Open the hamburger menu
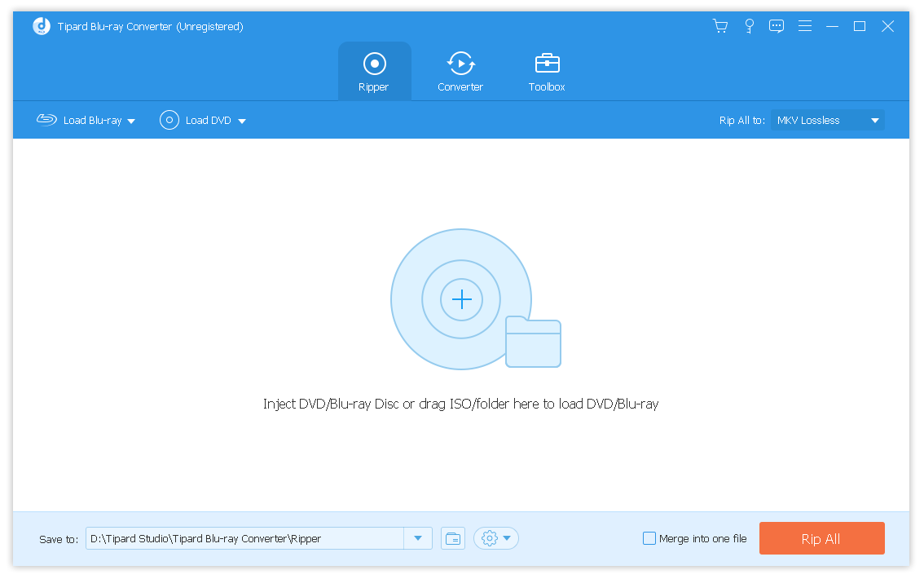This screenshot has height=579, width=924. click(x=805, y=25)
